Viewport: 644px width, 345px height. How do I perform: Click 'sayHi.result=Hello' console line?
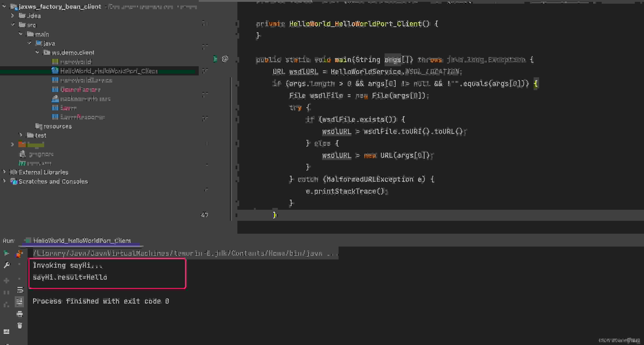[70, 277]
